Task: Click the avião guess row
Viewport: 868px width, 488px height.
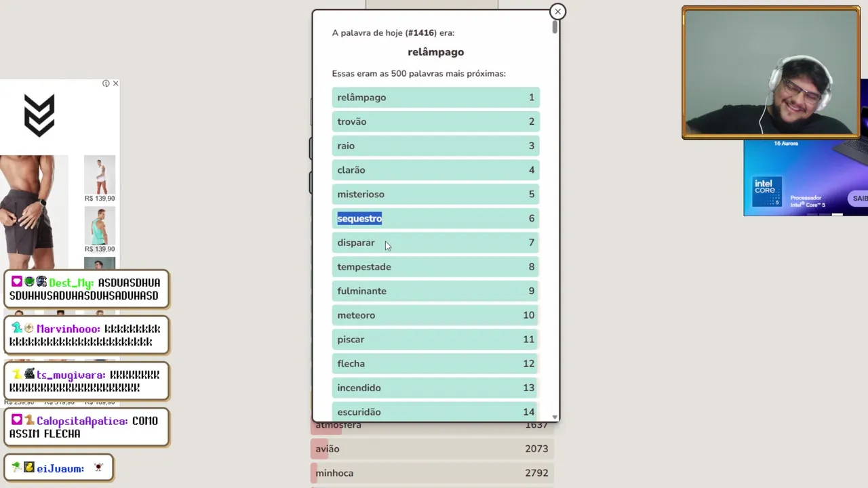Action: tap(431, 449)
